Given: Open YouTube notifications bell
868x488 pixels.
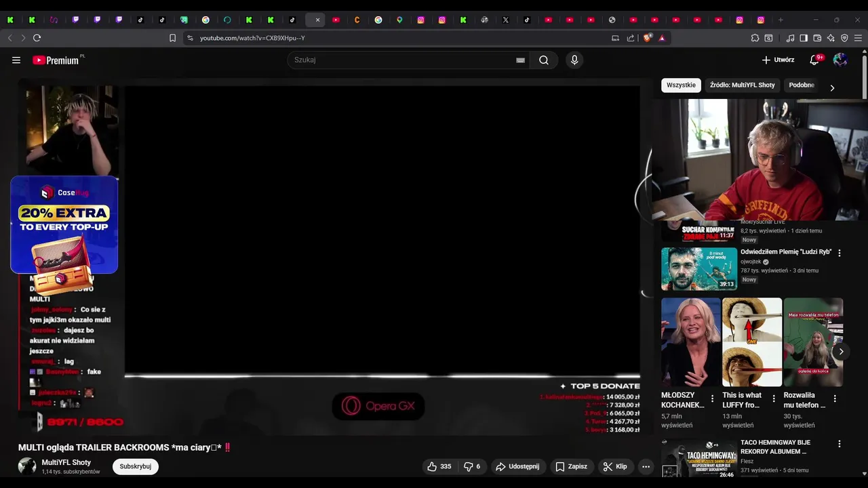Looking at the screenshot, I should [x=814, y=60].
